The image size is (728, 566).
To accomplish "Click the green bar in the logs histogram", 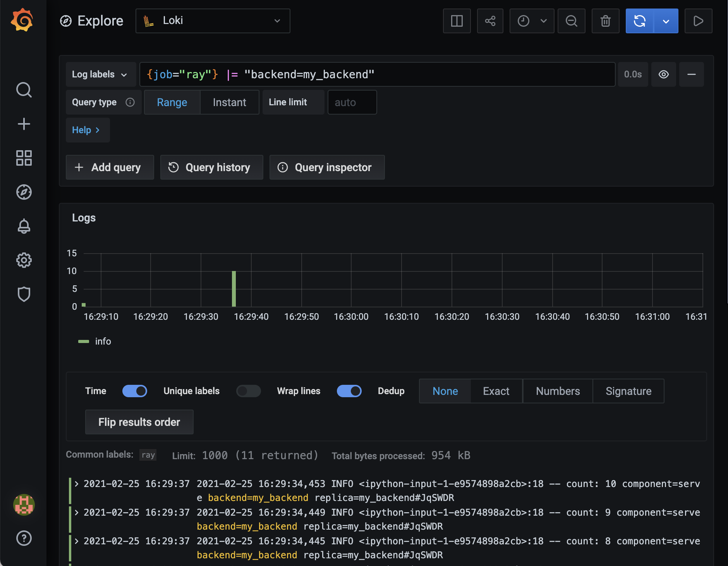I will coord(234,289).
